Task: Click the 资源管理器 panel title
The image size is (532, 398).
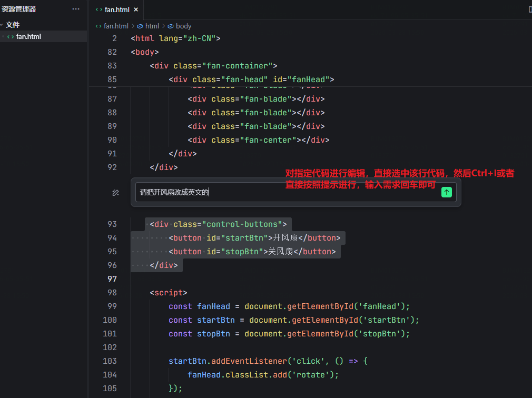Action: point(18,9)
